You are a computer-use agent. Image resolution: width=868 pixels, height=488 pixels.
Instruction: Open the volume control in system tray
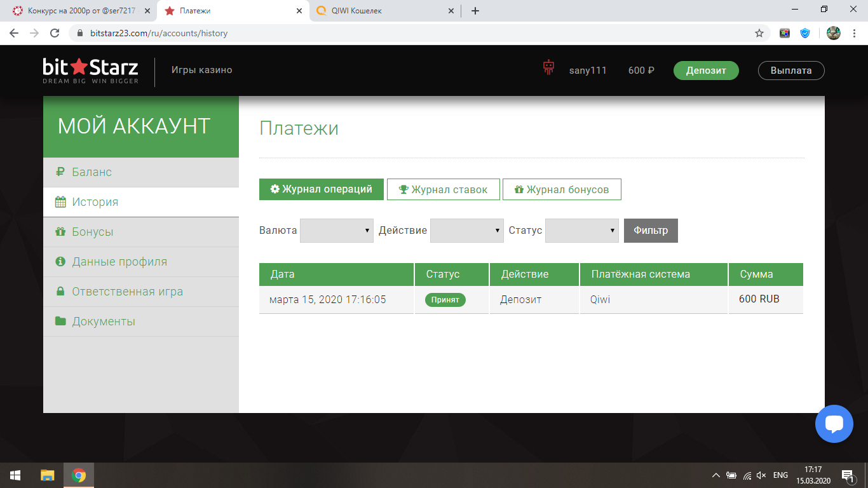[x=762, y=475]
